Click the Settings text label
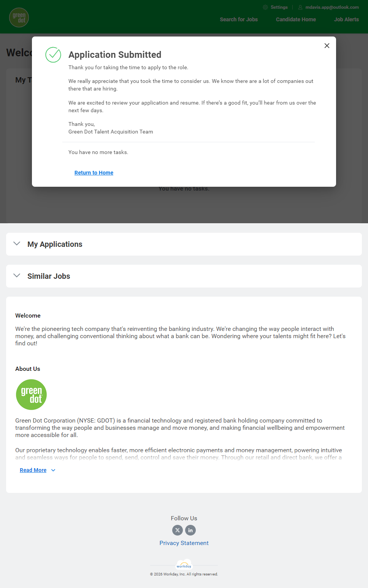368x588 pixels. pos(279,7)
